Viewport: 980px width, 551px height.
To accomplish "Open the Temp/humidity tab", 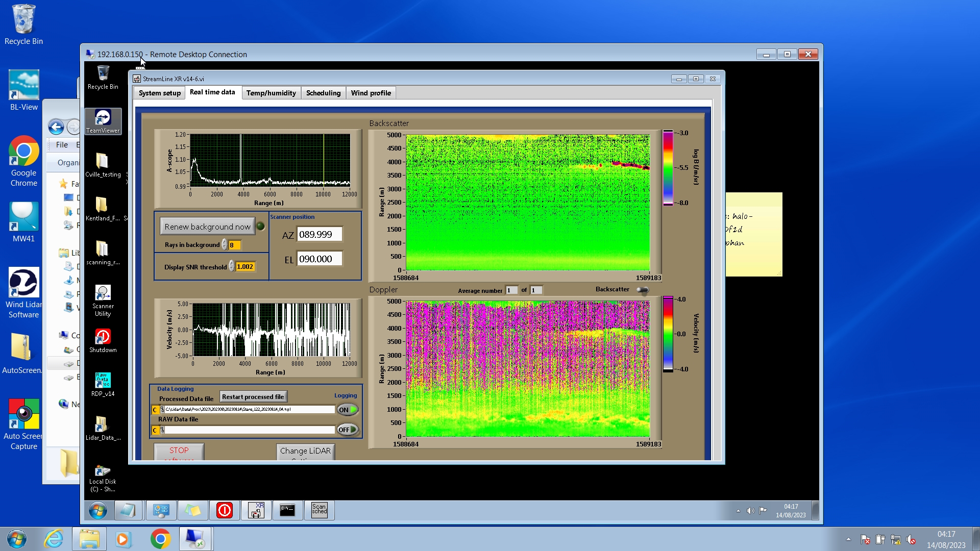I will click(x=271, y=93).
